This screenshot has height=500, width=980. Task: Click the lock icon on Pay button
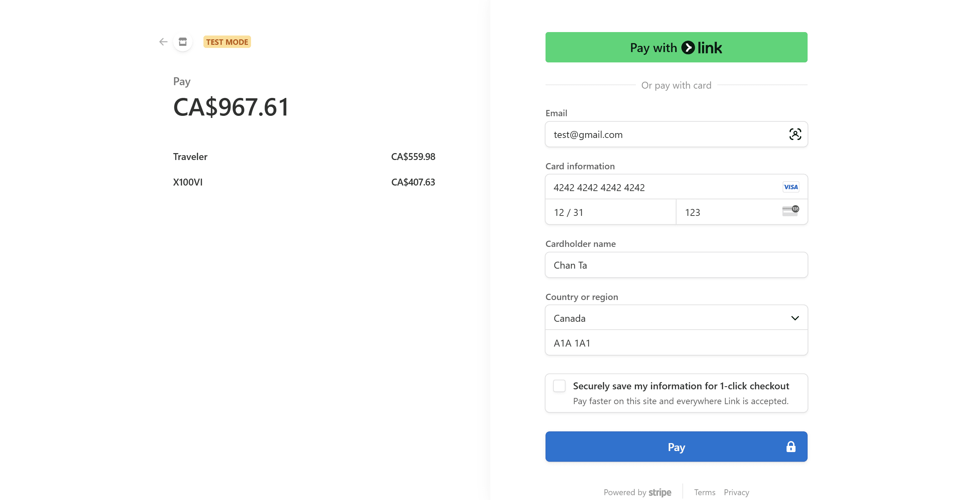791,447
